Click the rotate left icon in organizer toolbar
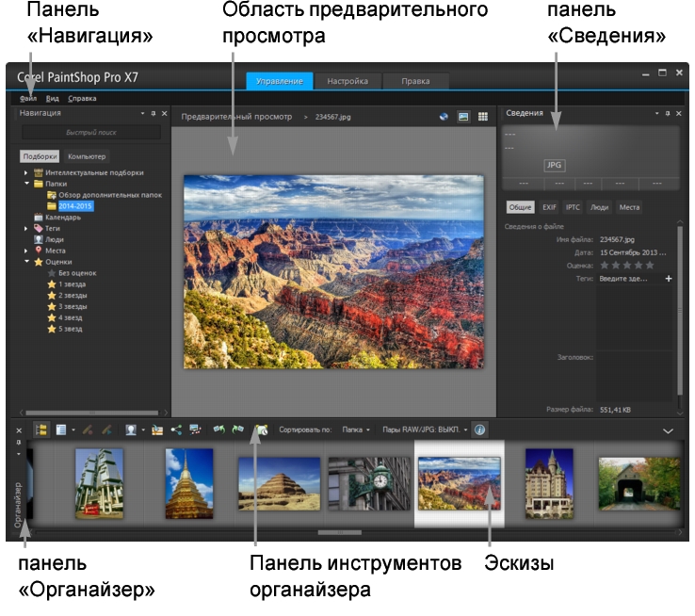This screenshot has height=616, width=695. coord(218,430)
